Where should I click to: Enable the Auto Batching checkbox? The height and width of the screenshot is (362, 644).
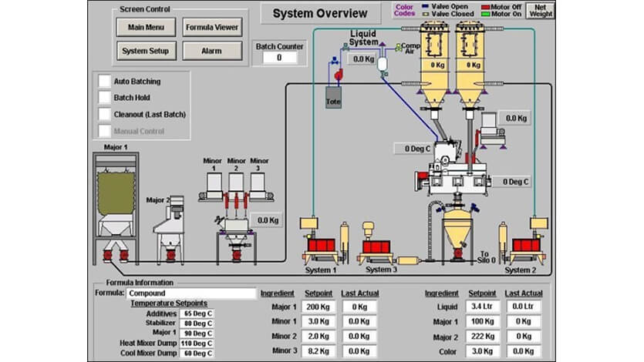104,81
